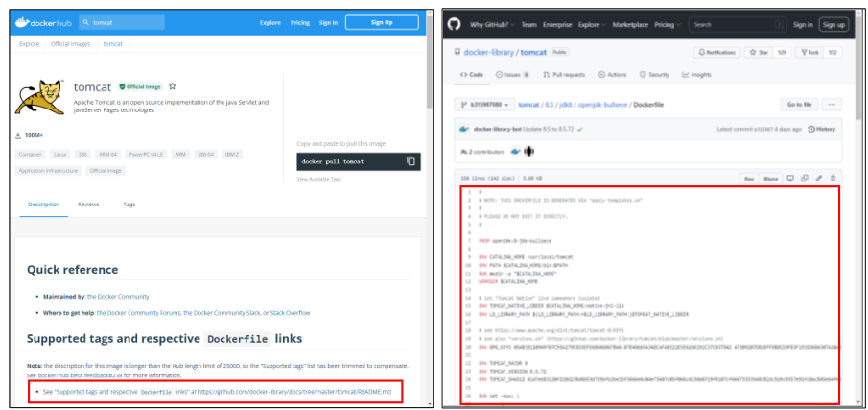
Task: Copy raw contents icon in file header
Action: (x=805, y=179)
